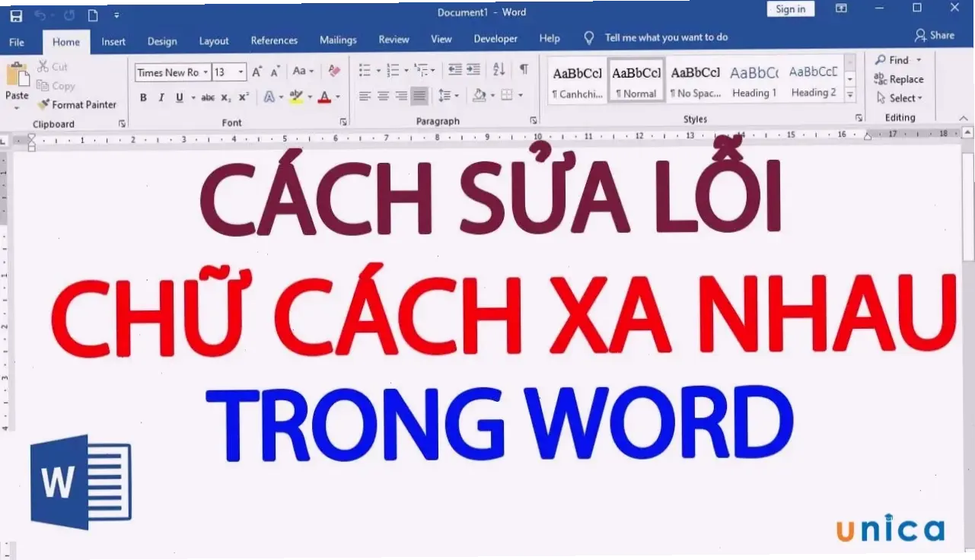Apply strikethrough formatting
The height and width of the screenshot is (560, 975).
click(x=208, y=97)
